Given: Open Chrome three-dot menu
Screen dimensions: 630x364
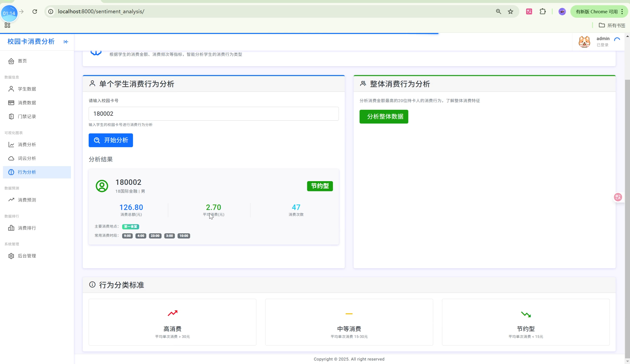Looking at the screenshot, I should pyautogui.click(x=622, y=12).
